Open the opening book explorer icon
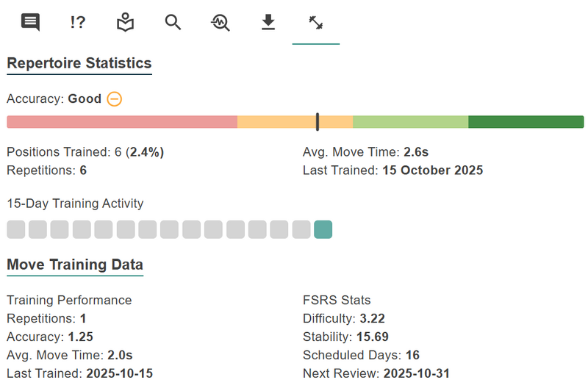588x388 pixels. [126, 23]
